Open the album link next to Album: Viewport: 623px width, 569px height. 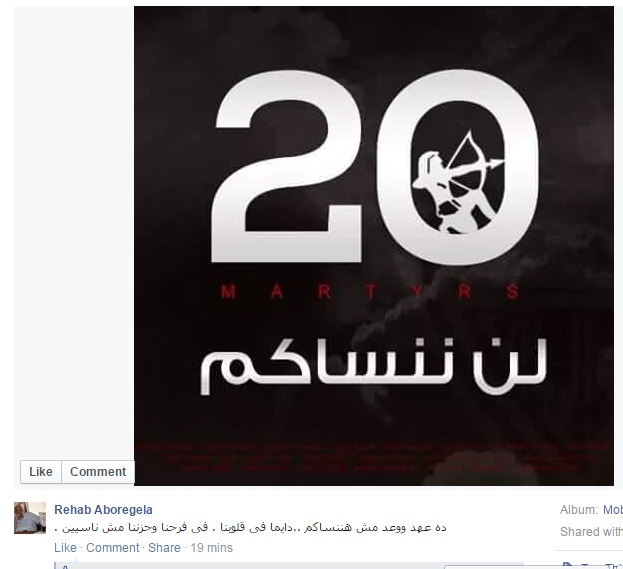(613, 509)
